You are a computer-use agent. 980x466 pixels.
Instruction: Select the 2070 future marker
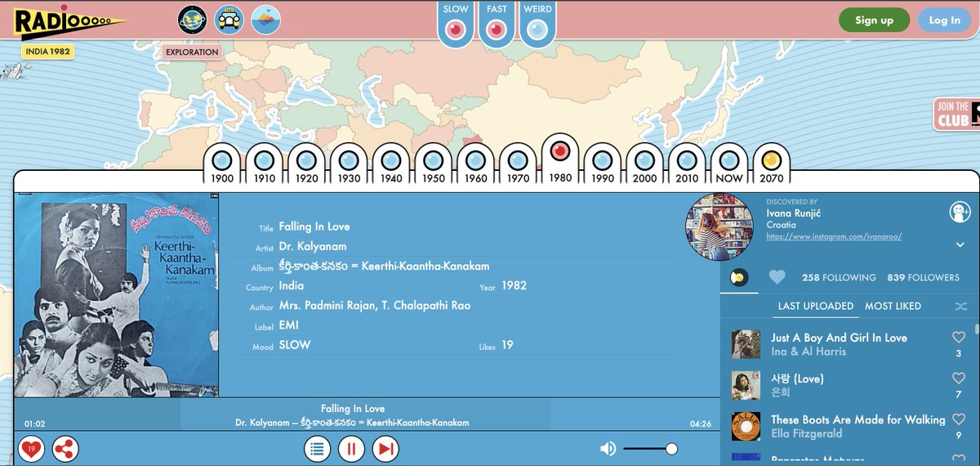pyautogui.click(x=771, y=164)
